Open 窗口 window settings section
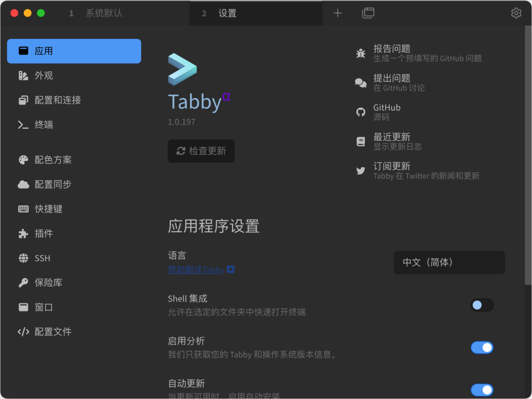Viewport: 532px width, 399px height. tap(74, 307)
